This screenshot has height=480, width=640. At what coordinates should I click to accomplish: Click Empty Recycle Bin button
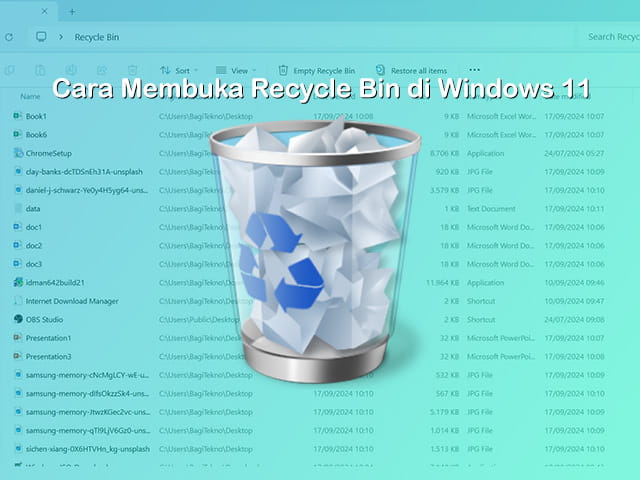click(316, 71)
